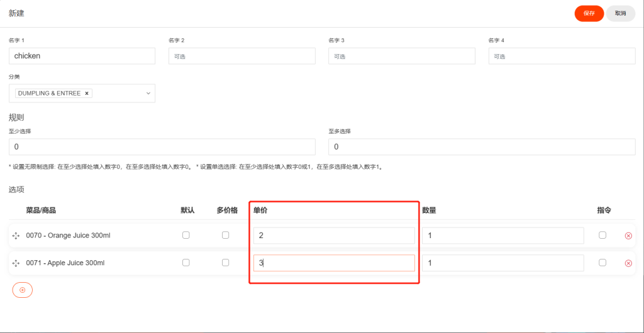The image size is (644, 333).
Task: Delete the Apple Juice 300ml option row
Action: tap(628, 263)
